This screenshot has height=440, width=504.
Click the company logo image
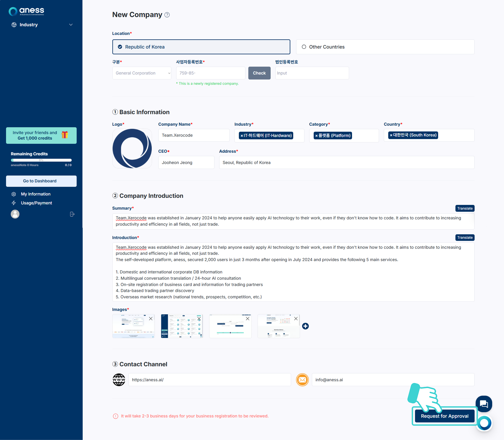(x=132, y=149)
